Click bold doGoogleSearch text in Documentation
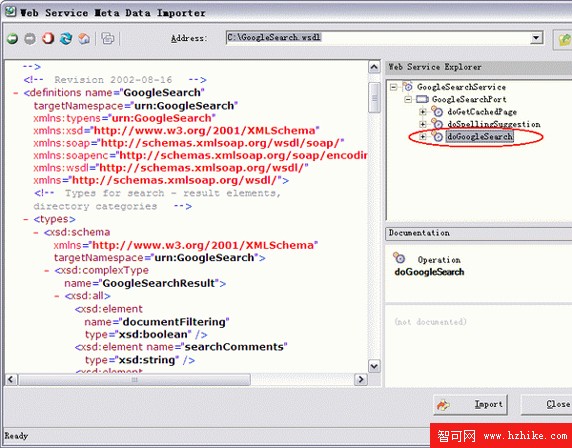The image size is (572, 448). click(429, 272)
